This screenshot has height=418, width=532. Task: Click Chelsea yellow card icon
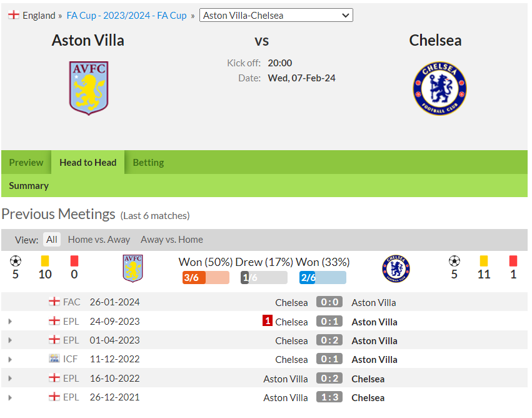pyautogui.click(x=484, y=261)
